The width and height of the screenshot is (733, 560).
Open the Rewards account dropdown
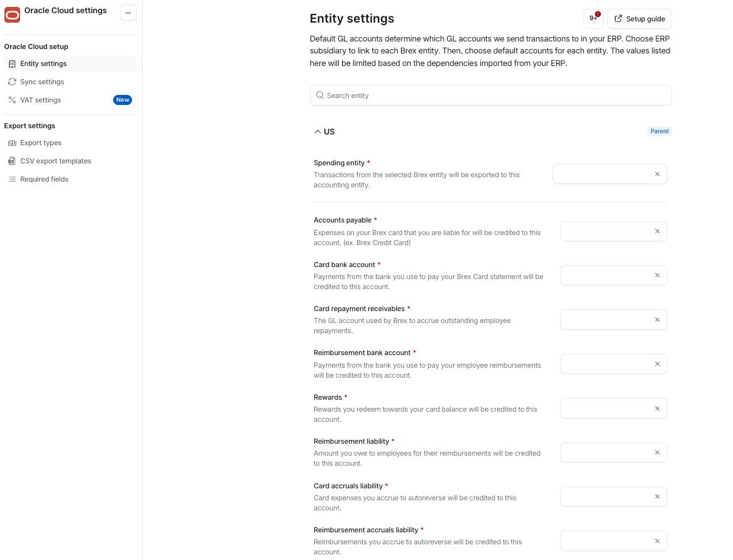point(614,409)
